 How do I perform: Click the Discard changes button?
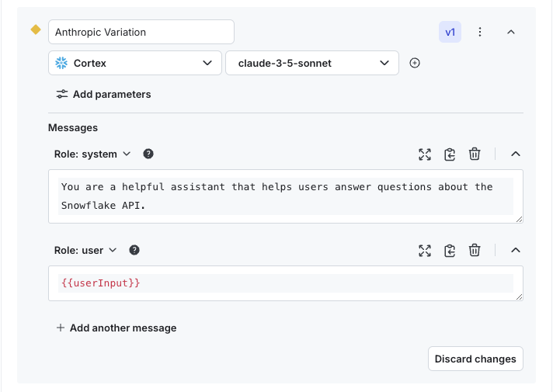475,359
